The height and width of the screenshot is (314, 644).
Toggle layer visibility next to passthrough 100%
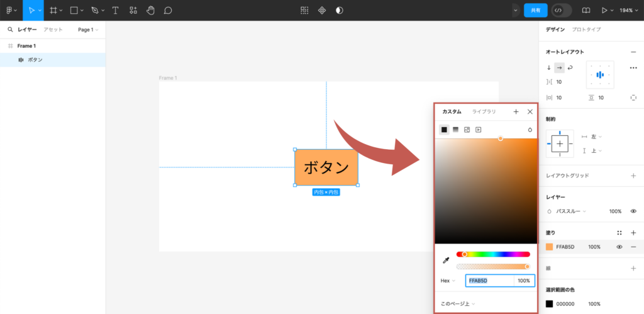click(633, 211)
